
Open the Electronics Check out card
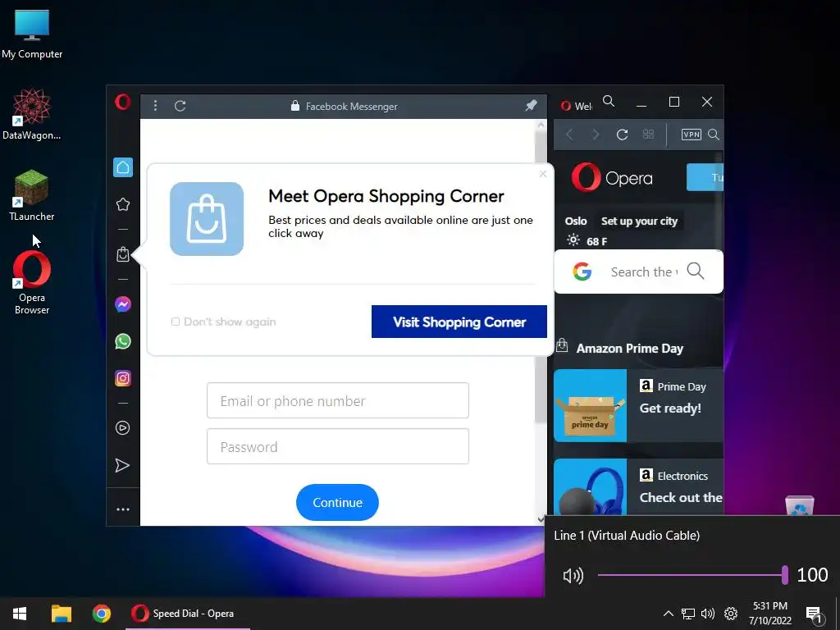pyautogui.click(x=638, y=486)
